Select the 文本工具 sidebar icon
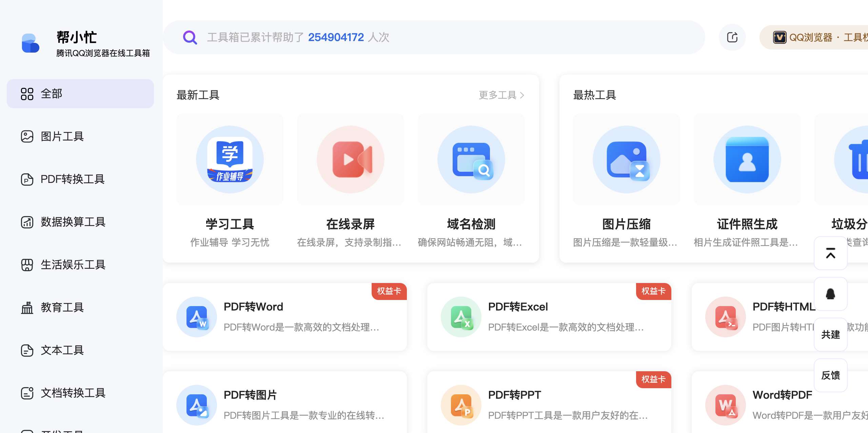The width and height of the screenshot is (868, 433). 27,350
